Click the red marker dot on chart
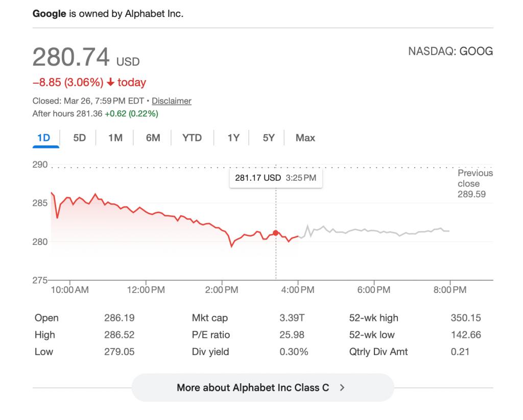This screenshot has height=420, width=523. pyautogui.click(x=276, y=233)
